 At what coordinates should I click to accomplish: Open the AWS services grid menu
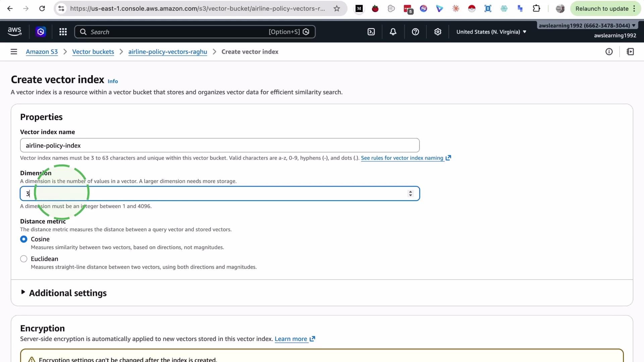coord(63,32)
